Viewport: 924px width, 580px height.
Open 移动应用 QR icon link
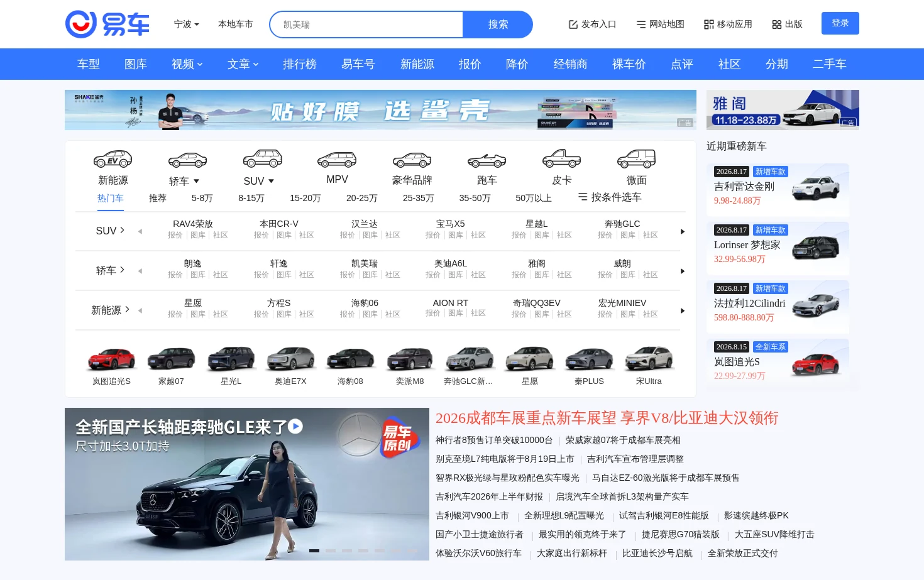(728, 25)
